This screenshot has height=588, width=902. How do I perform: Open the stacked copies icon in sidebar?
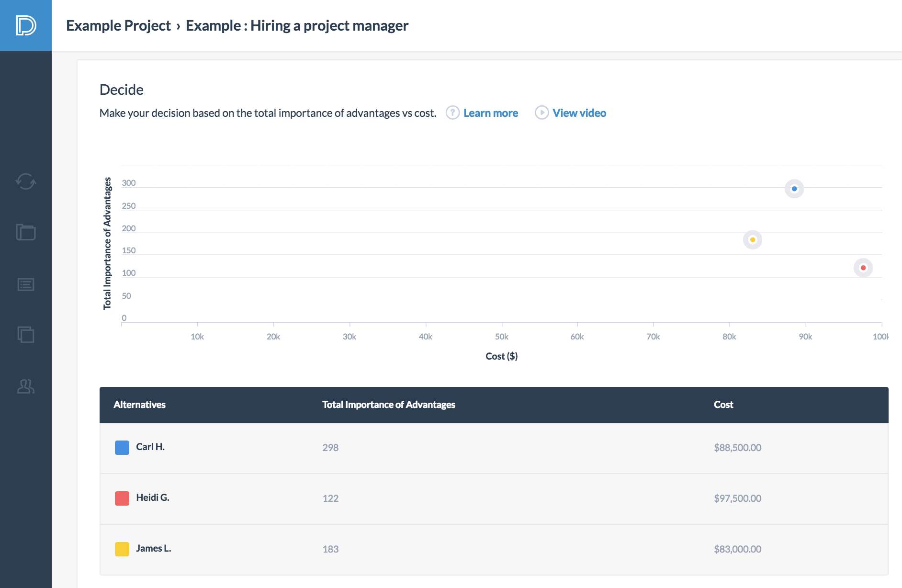point(26,334)
